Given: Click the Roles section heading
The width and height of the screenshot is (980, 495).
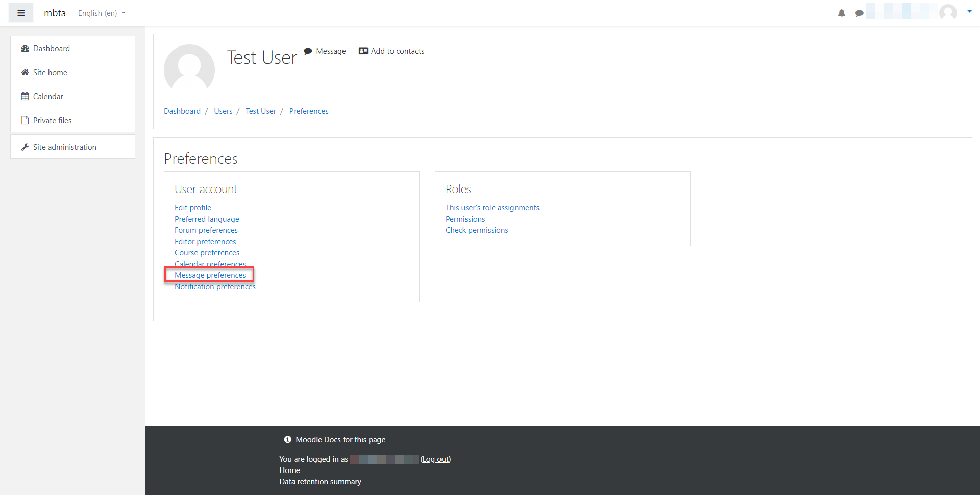Looking at the screenshot, I should coord(458,189).
